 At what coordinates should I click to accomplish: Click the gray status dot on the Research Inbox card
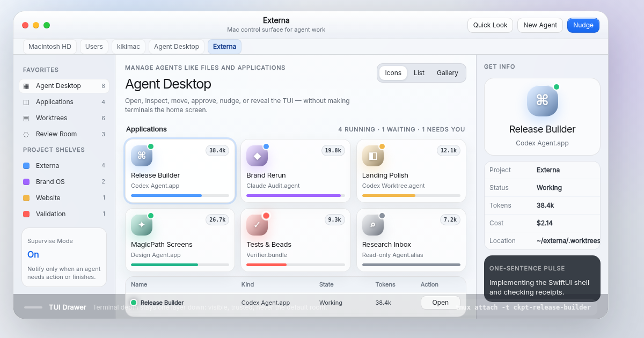click(x=382, y=216)
